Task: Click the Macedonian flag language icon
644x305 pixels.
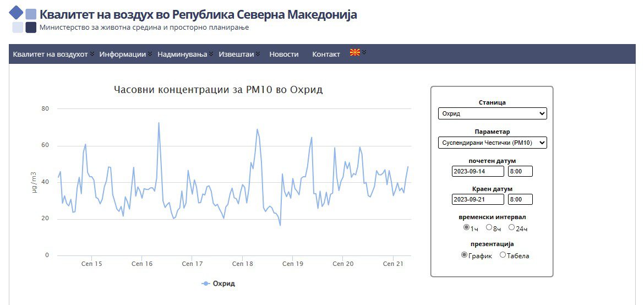Action: pos(355,53)
